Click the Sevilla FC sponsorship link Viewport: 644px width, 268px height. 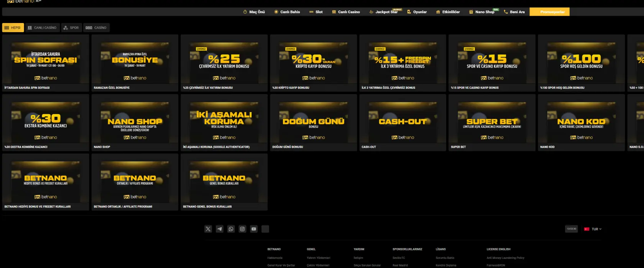pyautogui.click(x=399, y=258)
